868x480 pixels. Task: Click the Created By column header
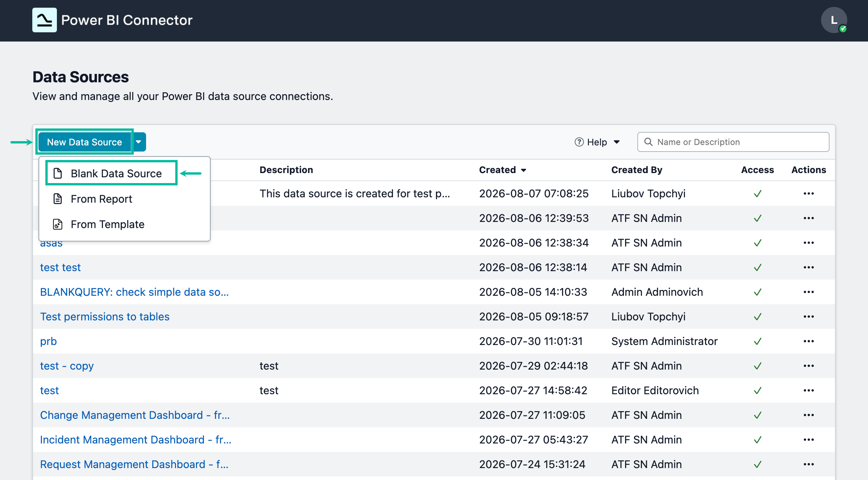pyautogui.click(x=637, y=170)
